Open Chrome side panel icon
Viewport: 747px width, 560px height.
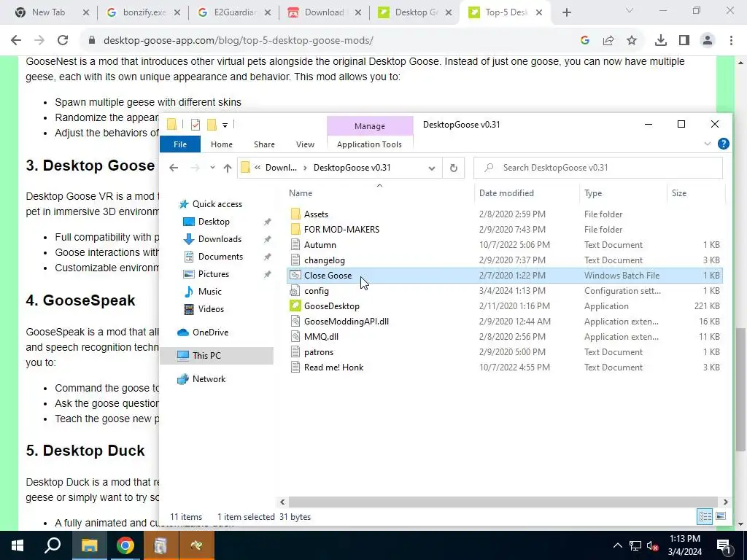684,41
